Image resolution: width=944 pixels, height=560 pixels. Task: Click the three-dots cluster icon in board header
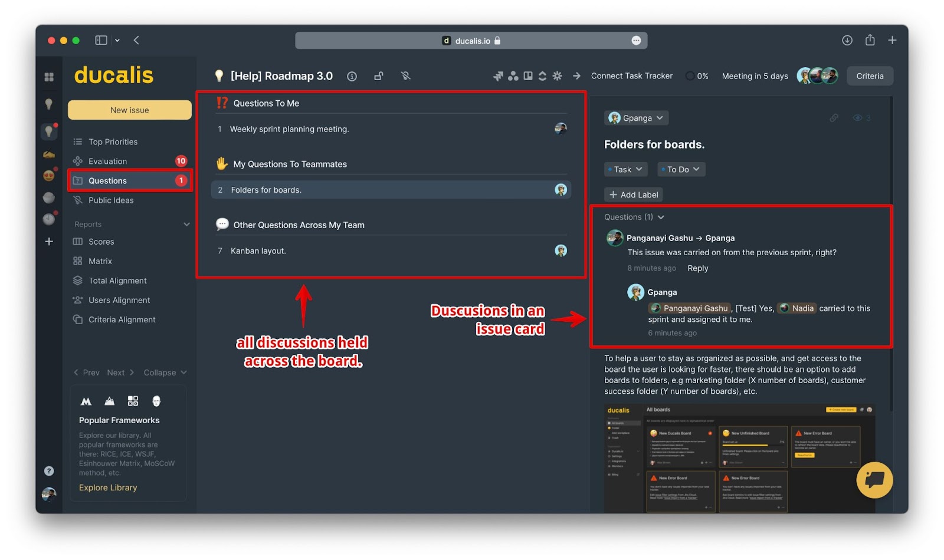tap(513, 76)
